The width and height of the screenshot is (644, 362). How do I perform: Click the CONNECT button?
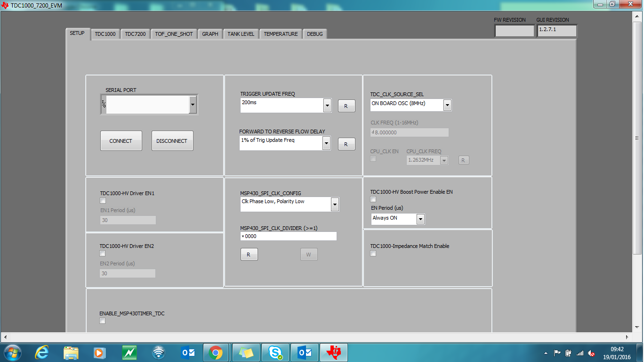[121, 141]
